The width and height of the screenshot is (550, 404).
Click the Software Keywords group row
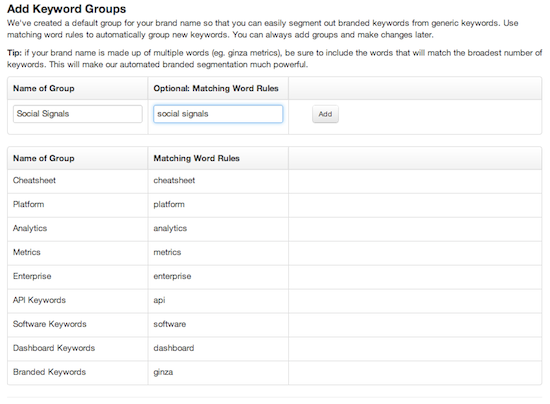[x=275, y=324]
